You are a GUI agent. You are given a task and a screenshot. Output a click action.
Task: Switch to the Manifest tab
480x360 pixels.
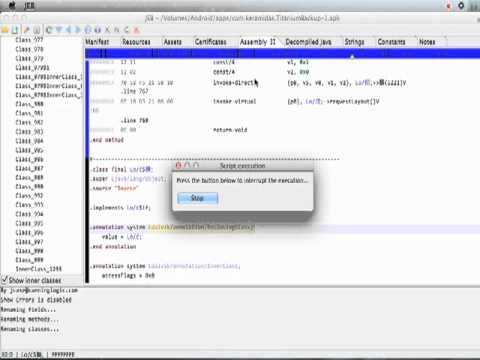97,42
